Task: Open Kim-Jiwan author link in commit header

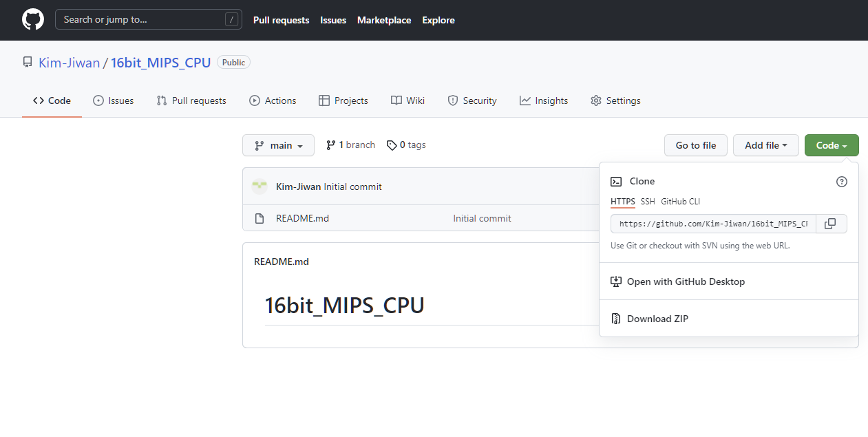Action: [x=298, y=186]
